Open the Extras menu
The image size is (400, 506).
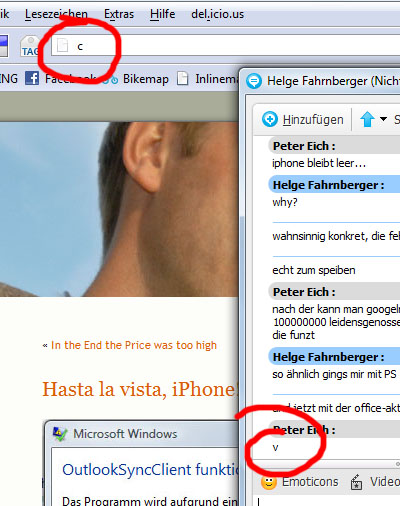tap(119, 14)
